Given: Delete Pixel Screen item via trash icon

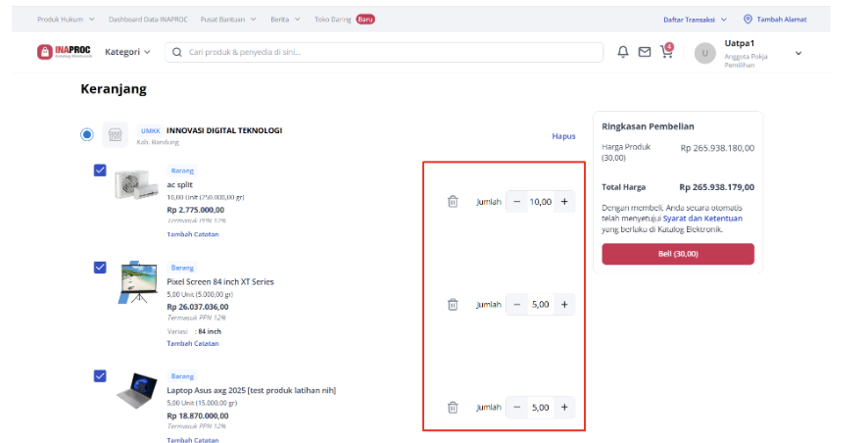Looking at the screenshot, I should click(453, 305).
